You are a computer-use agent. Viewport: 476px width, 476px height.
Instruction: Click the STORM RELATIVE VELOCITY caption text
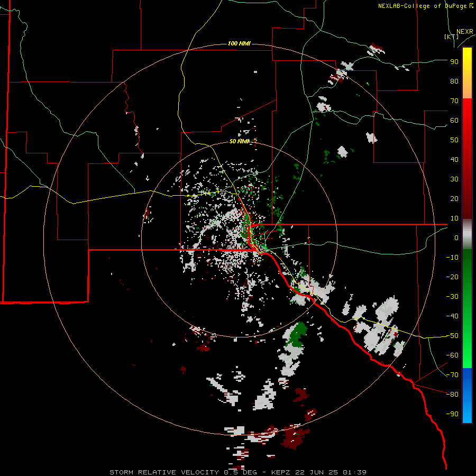click(164, 472)
